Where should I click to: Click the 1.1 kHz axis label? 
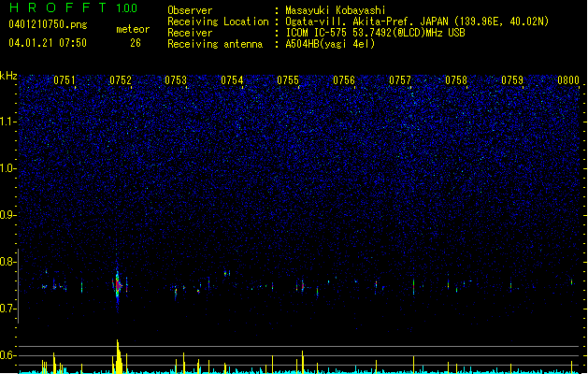7,122
